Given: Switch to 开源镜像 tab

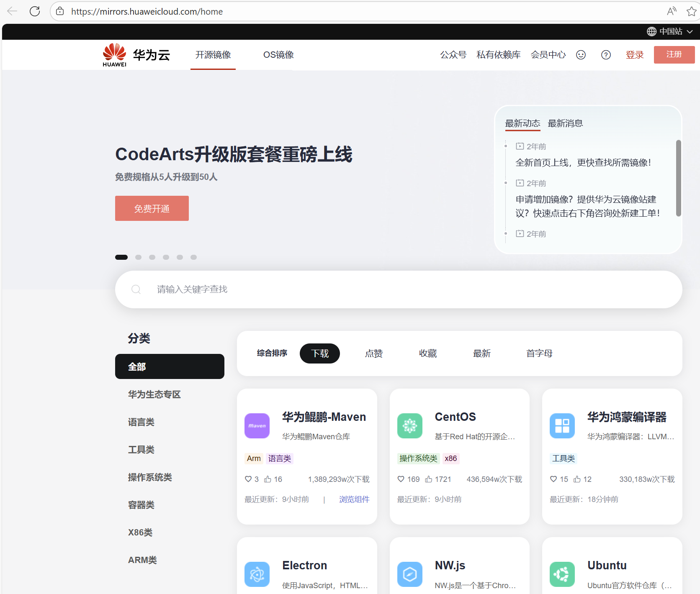Looking at the screenshot, I should (x=213, y=55).
